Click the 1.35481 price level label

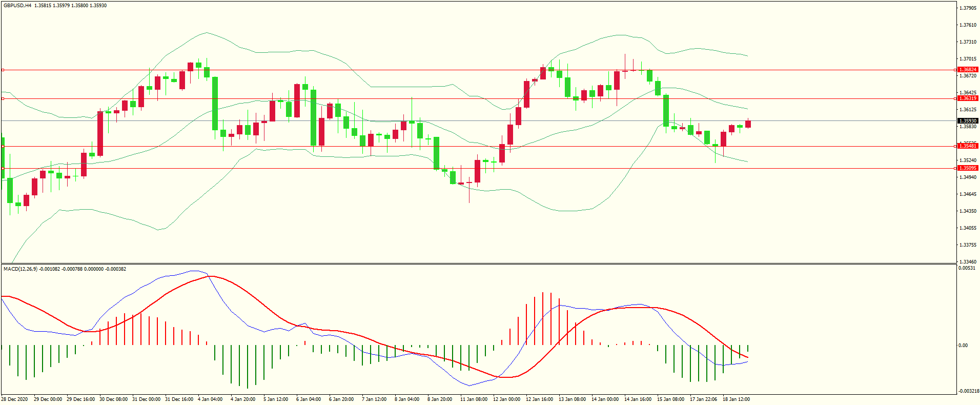click(968, 146)
